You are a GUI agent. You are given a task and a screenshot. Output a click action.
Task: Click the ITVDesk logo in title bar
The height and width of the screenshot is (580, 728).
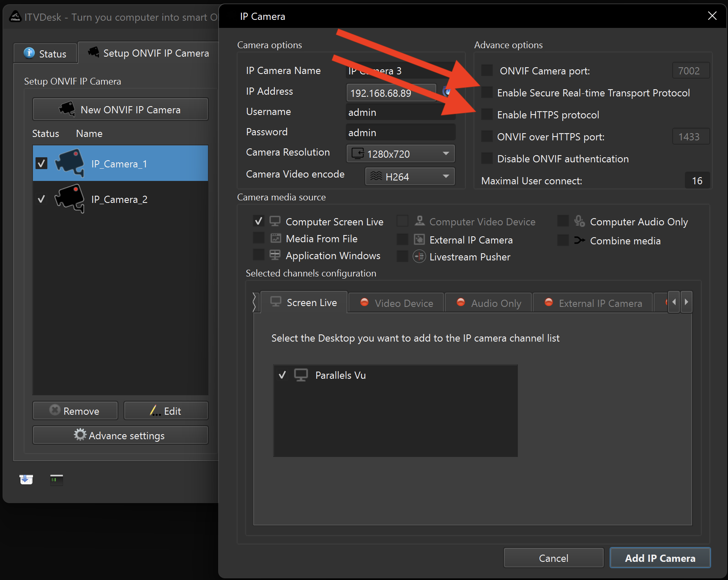coord(15,16)
